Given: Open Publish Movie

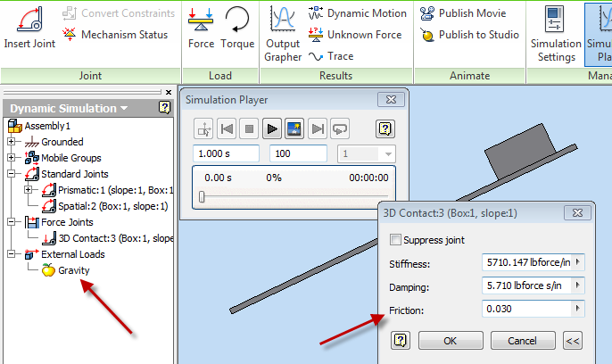Looking at the screenshot, I should tap(463, 13).
